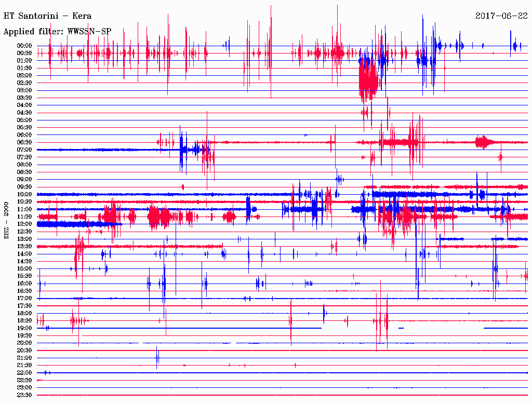
Task: Select the 07:00 time label
Action: point(24,150)
